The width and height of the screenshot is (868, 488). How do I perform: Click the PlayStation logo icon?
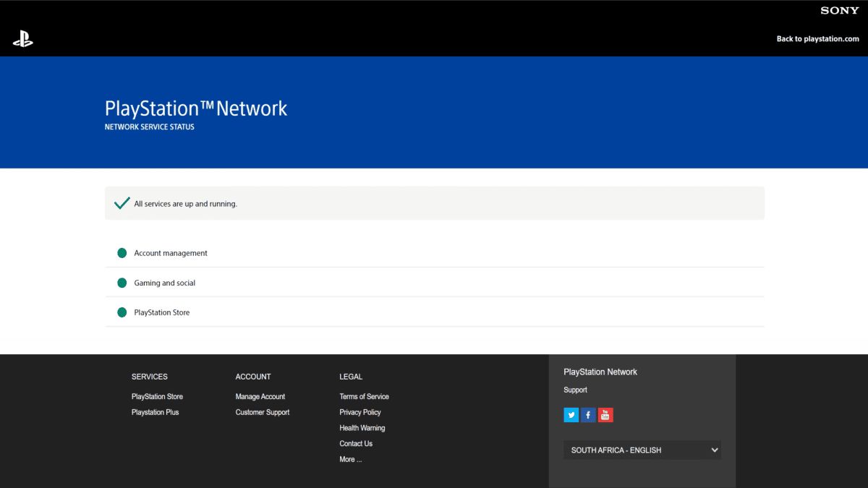(23, 40)
